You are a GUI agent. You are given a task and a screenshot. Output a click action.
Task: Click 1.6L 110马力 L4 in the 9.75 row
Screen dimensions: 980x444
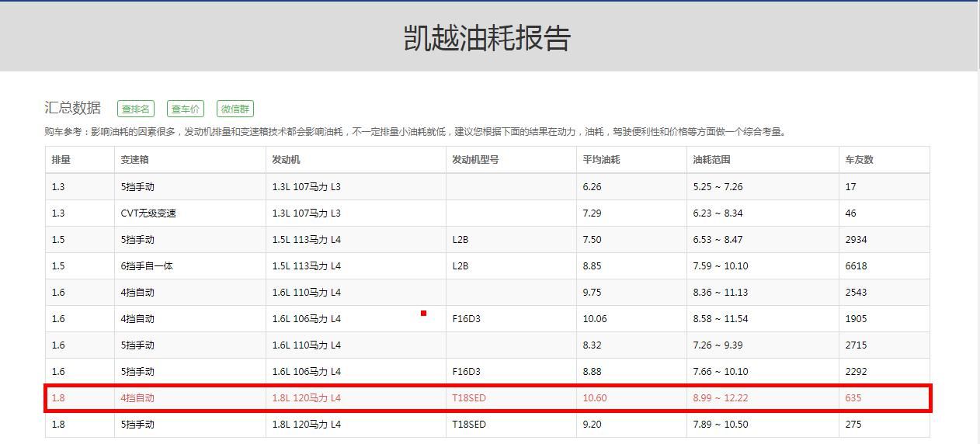306,292
